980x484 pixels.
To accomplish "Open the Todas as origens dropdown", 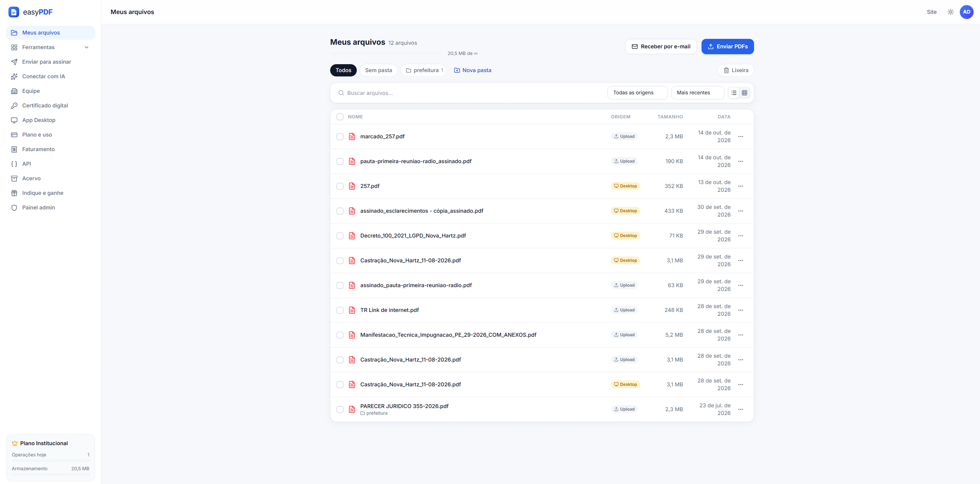I will (x=637, y=93).
